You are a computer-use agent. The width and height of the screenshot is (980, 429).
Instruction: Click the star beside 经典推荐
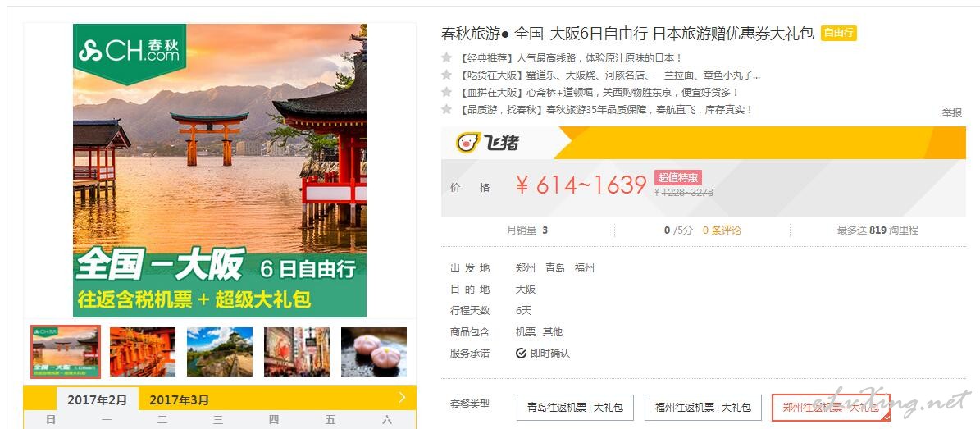coord(446,57)
